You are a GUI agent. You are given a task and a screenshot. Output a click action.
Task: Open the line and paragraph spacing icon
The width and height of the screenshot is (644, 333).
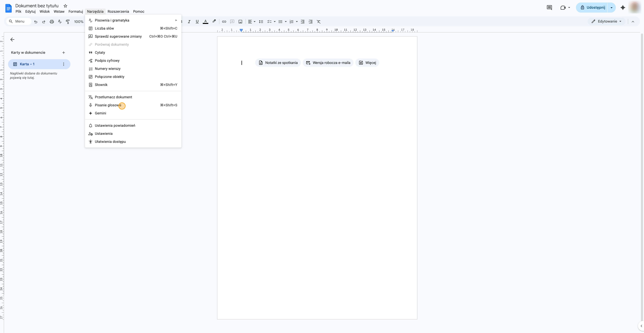point(261,22)
